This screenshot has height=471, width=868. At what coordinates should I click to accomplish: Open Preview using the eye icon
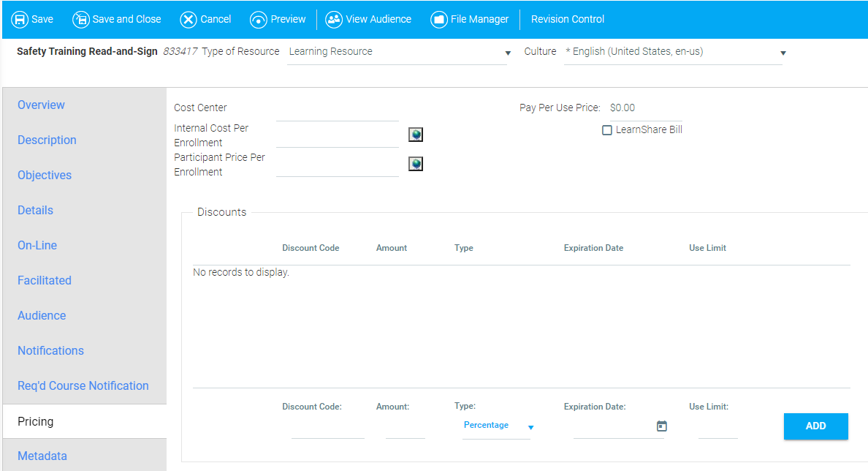point(259,20)
